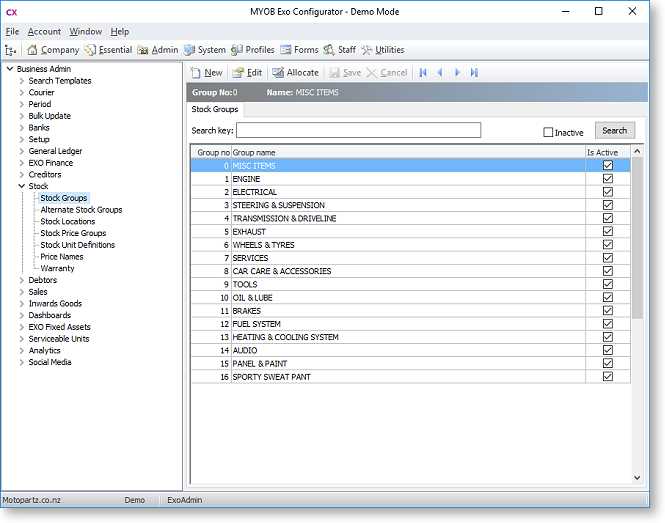Toggle Is Active for SPORTY SWEAT PANT
The width and height of the screenshot is (665, 523).
tap(608, 376)
